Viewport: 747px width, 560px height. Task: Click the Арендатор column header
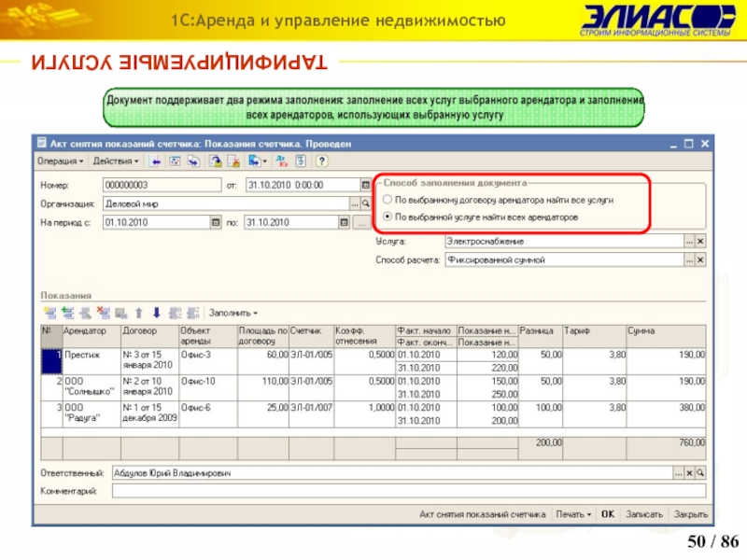[x=92, y=336]
